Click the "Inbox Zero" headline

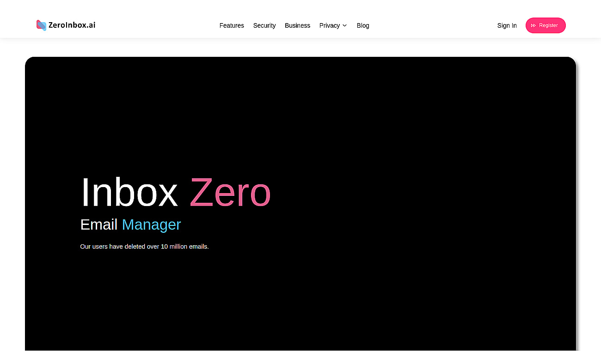tap(176, 192)
